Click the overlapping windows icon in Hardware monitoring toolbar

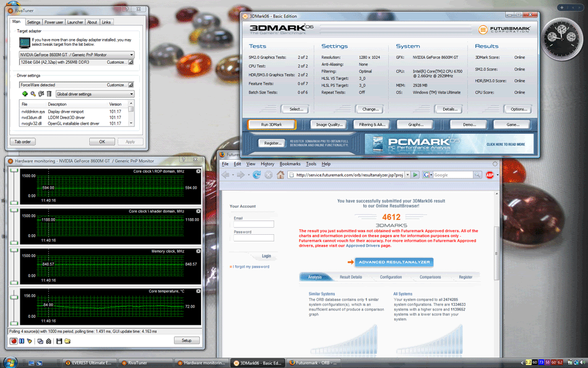[40, 341]
